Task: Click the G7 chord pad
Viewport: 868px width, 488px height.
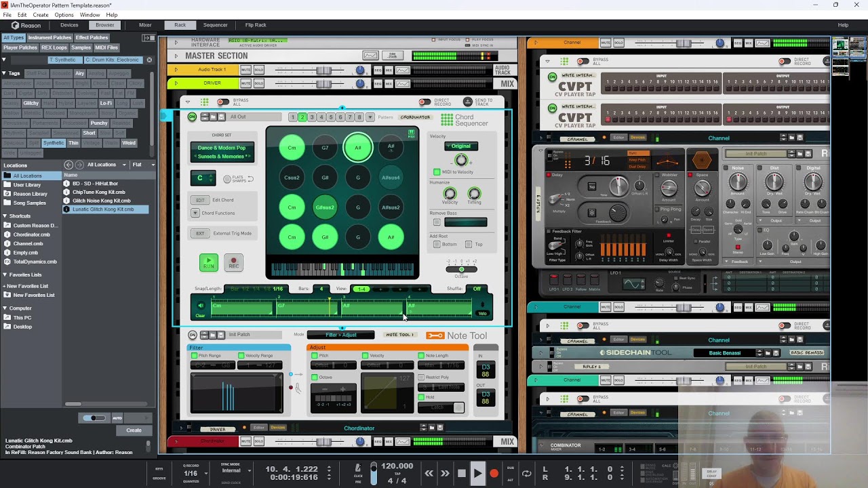Action: click(325, 148)
